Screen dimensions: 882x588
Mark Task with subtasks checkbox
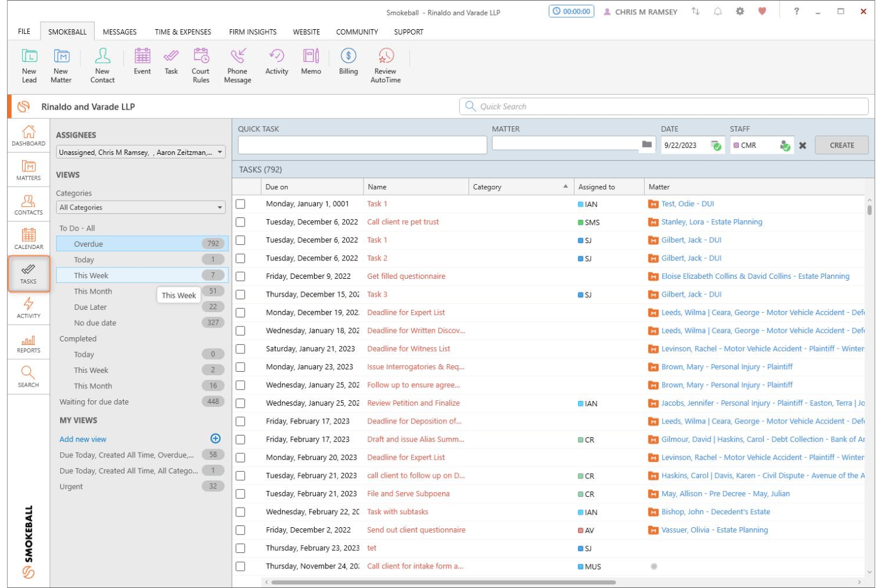coord(240,512)
